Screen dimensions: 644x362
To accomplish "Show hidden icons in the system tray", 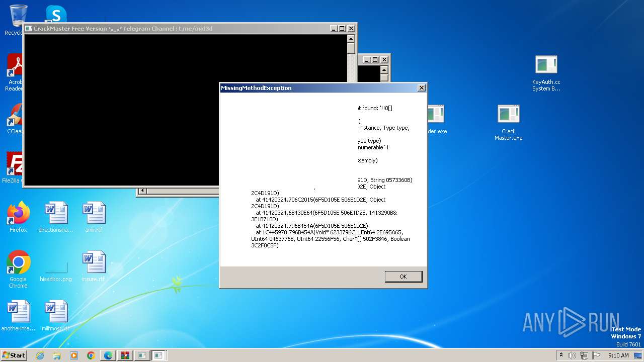I will click(x=561, y=355).
